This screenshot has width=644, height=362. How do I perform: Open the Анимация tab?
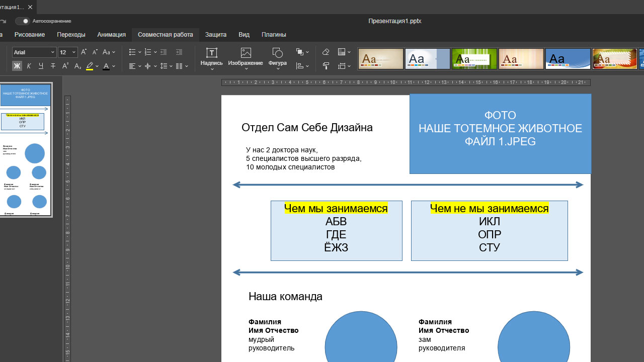112,35
